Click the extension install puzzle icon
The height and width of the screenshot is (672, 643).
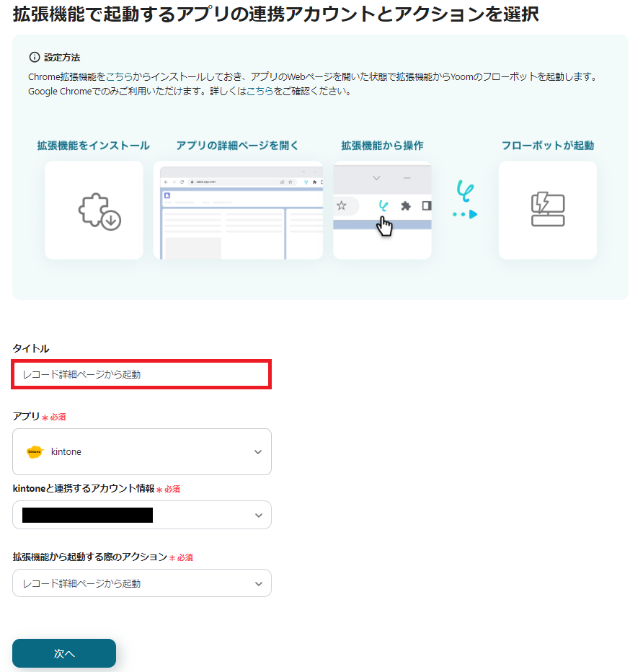[99, 212]
